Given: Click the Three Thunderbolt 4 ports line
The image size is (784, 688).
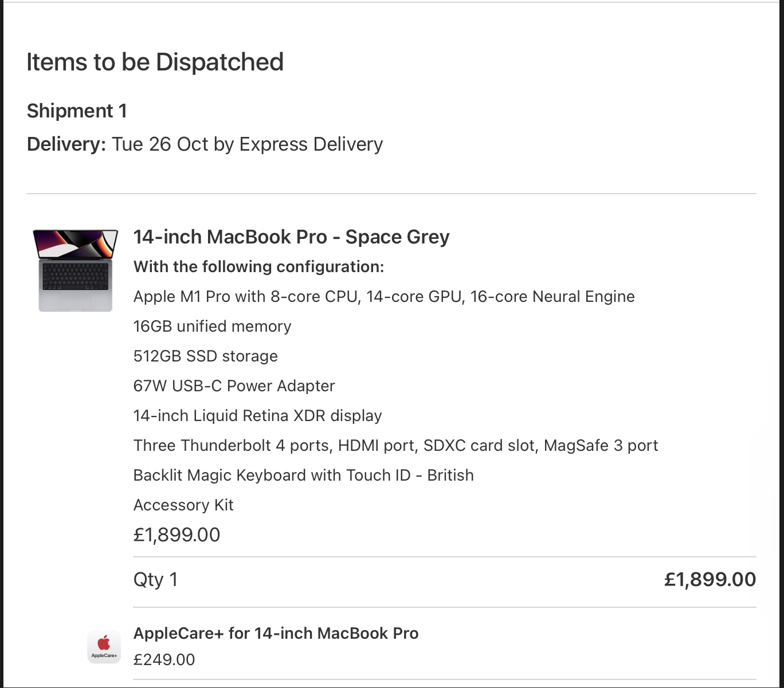Looking at the screenshot, I should click(x=395, y=445).
